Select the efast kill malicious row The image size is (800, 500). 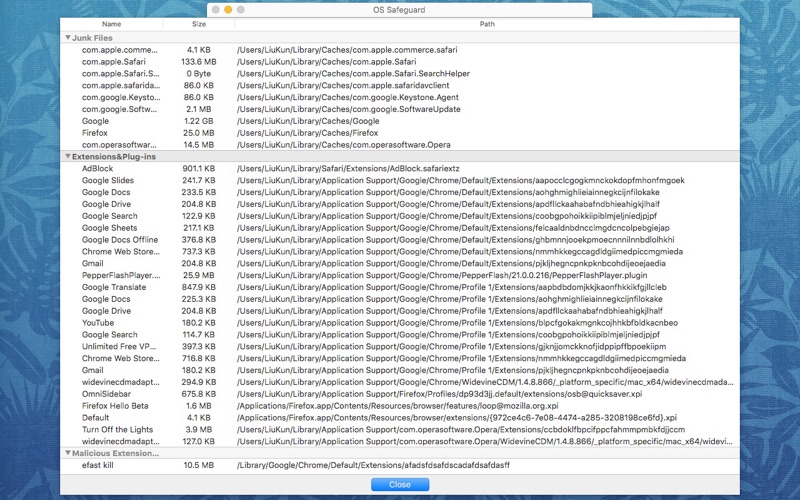399,465
